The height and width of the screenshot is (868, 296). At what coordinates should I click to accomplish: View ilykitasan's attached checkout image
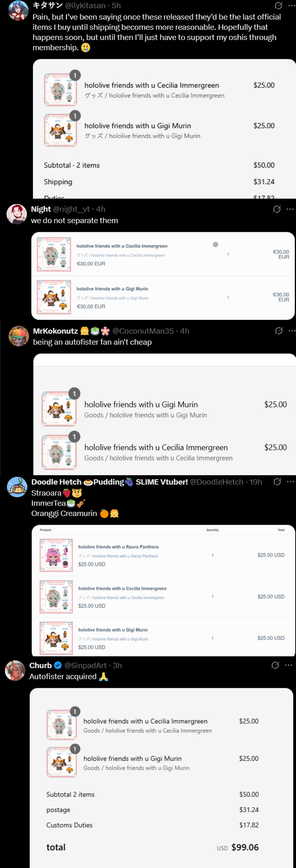click(x=164, y=129)
